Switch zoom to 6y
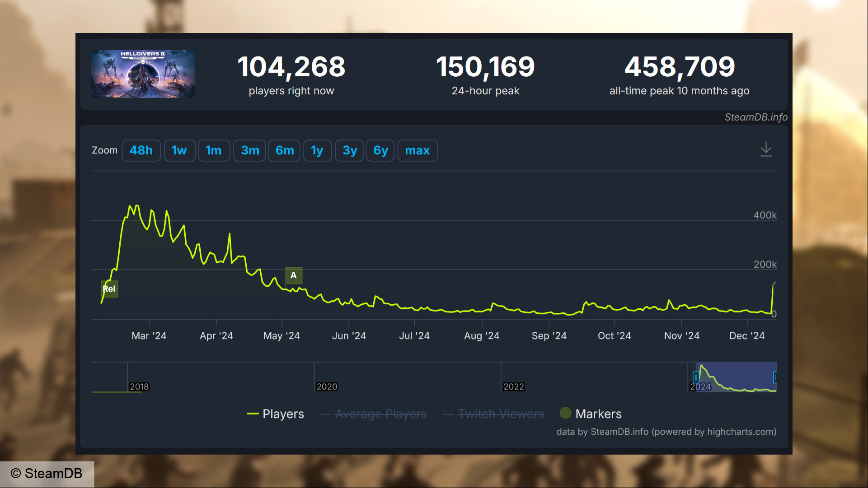 (380, 150)
